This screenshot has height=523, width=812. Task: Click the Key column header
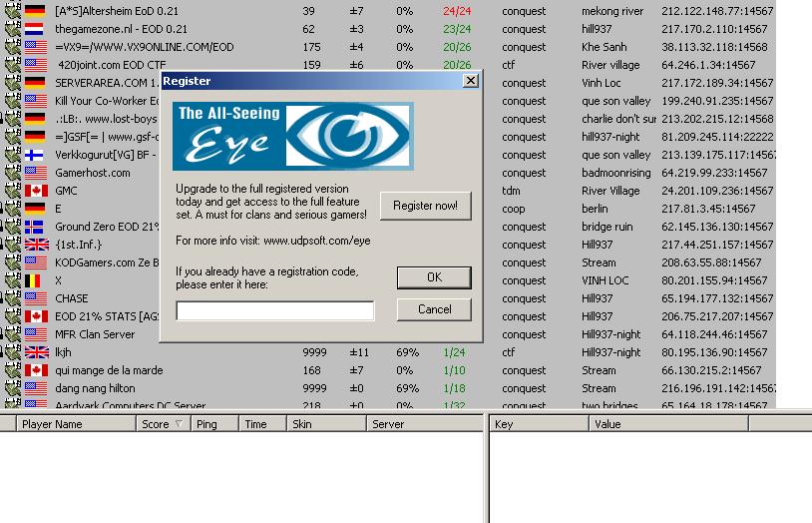click(539, 424)
